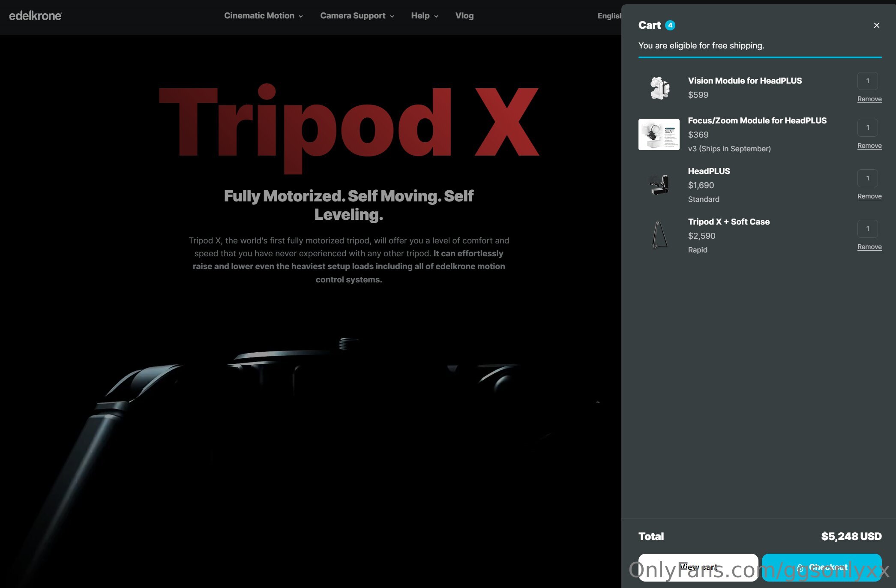
Task: Remove Vision Module for HeadPLUS from cart
Action: coord(869,99)
